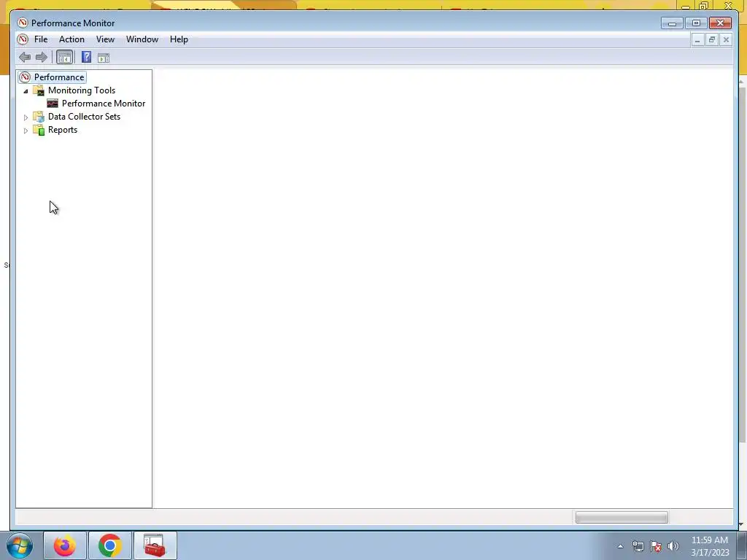The height and width of the screenshot is (560, 747).
Task: Click the status bar progress indicator
Action: pos(622,518)
